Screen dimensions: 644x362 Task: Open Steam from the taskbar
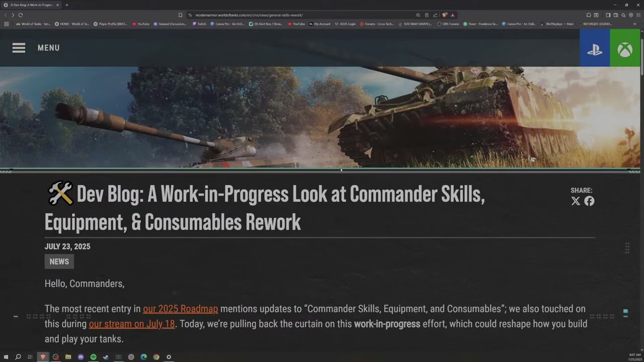tap(106, 357)
